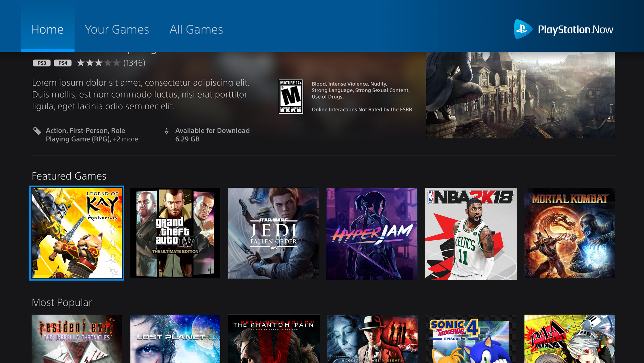Click the PlayStation Now logo icon
This screenshot has width=644, height=363.
point(523,29)
